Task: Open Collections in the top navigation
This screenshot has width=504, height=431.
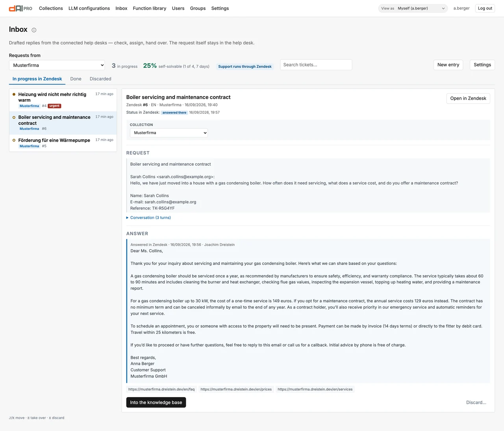Action: coord(51,8)
